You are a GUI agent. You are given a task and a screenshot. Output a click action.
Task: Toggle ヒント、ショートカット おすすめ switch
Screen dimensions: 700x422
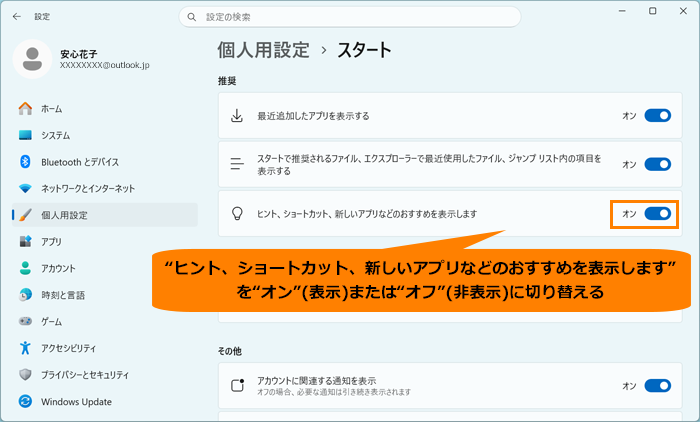click(658, 214)
